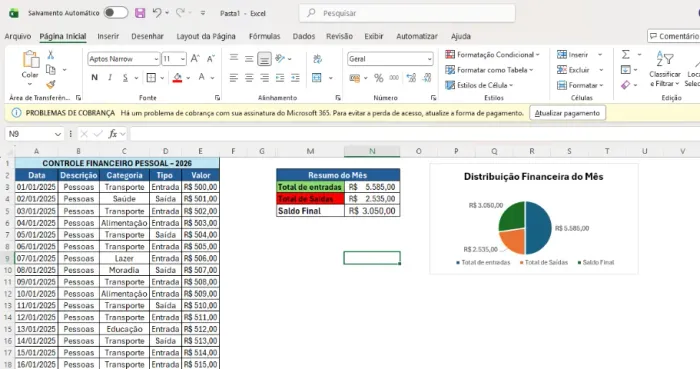Screen dimensions: 700x369
Task: Open the Exibir tab
Action: click(374, 36)
